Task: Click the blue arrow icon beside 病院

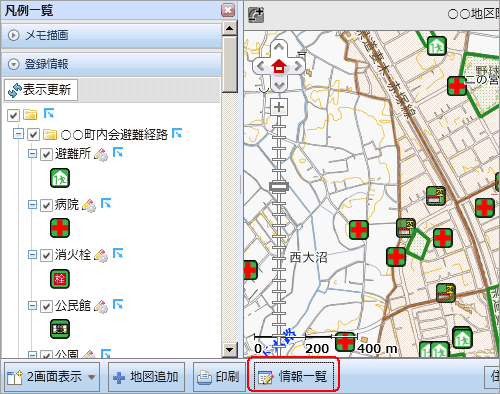Action: (x=106, y=203)
